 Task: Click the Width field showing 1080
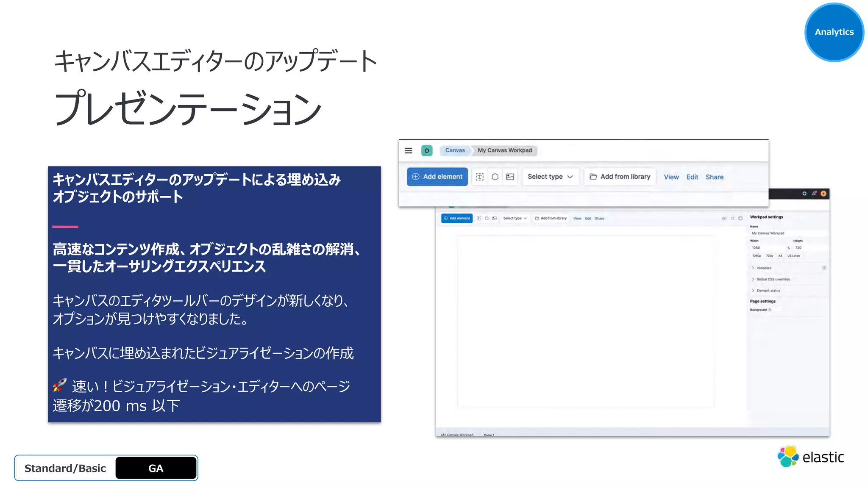coord(768,248)
